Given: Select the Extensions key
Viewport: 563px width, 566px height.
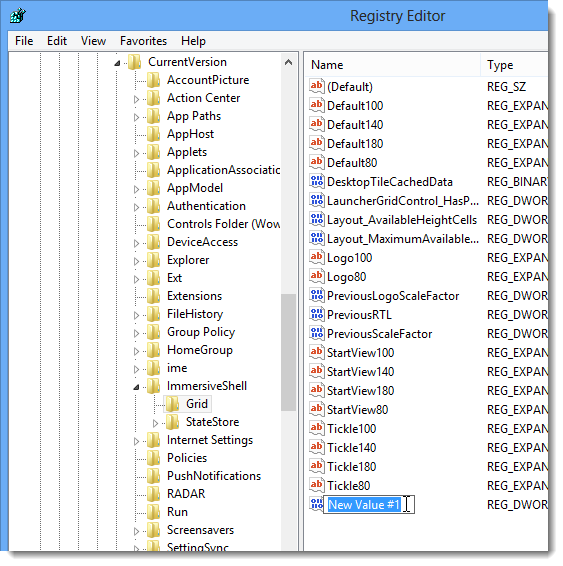Looking at the screenshot, I should tap(195, 296).
